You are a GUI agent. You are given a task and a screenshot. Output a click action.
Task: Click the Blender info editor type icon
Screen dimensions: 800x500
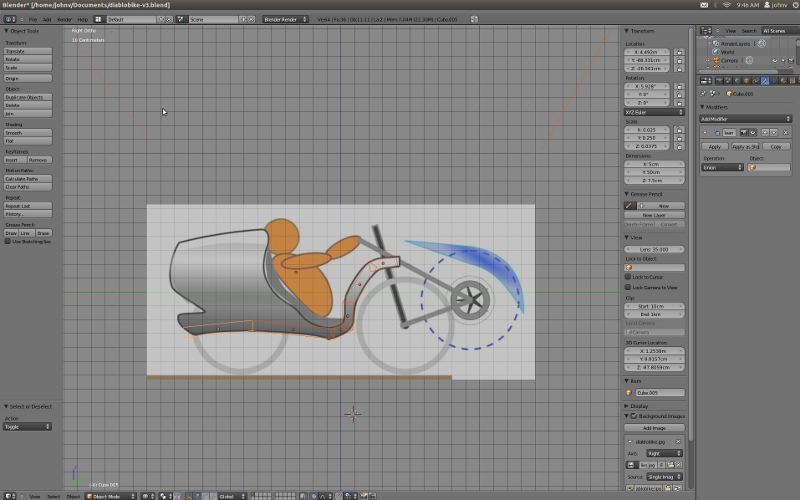click(6, 19)
